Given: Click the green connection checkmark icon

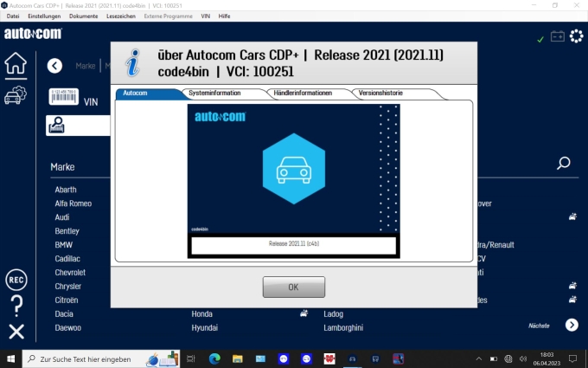Looking at the screenshot, I should click(540, 39).
